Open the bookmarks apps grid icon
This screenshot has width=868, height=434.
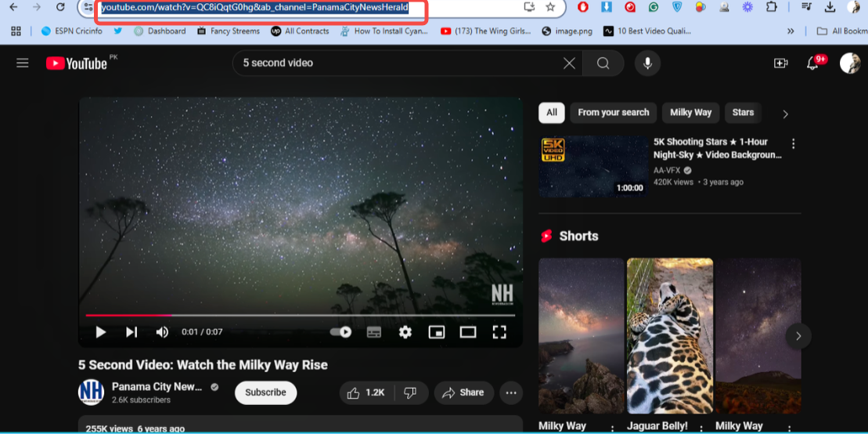pos(16,31)
